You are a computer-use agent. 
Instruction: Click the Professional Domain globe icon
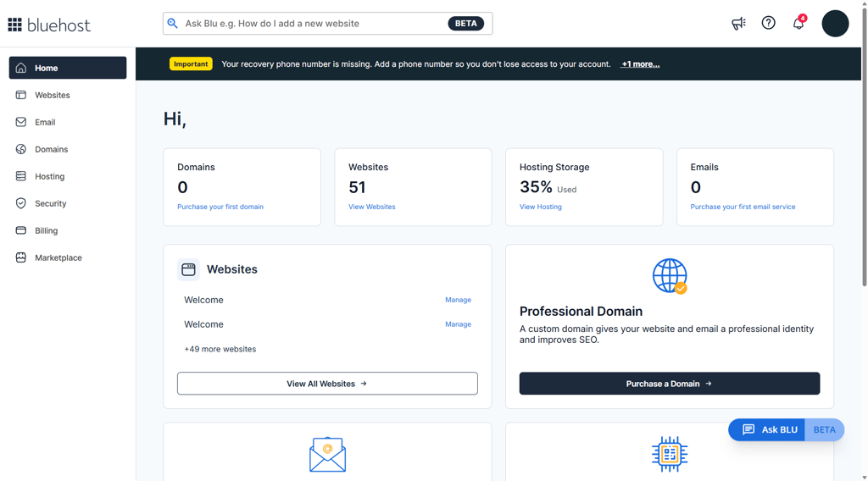tap(670, 276)
